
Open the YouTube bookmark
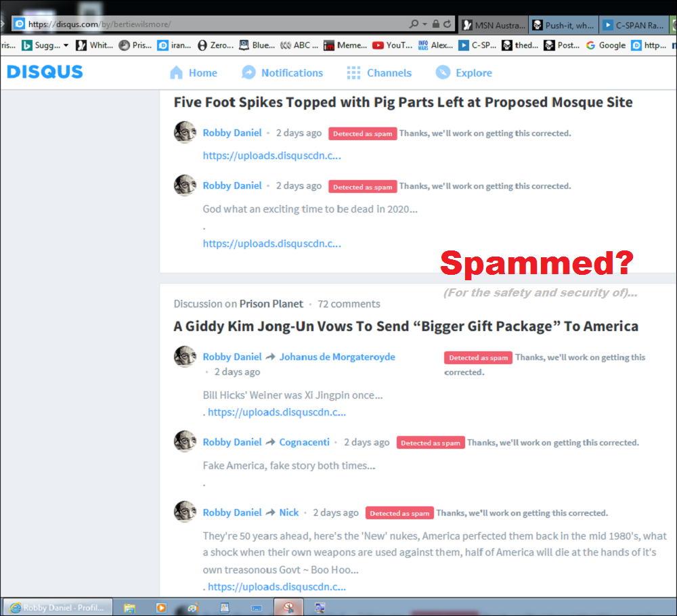pos(393,45)
